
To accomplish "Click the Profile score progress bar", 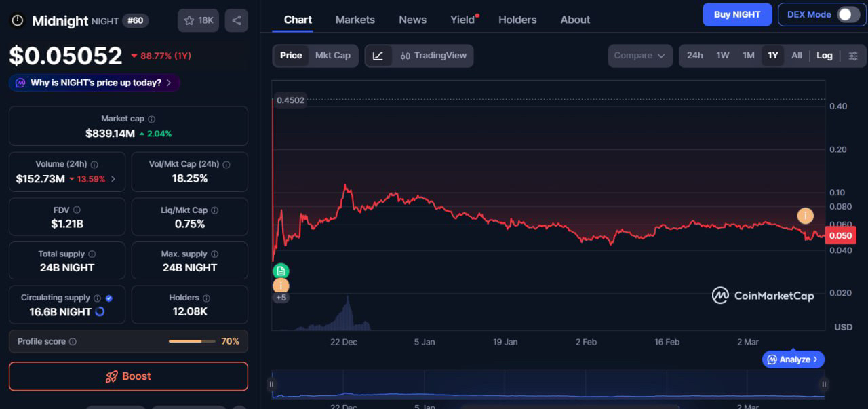I will coord(192,341).
